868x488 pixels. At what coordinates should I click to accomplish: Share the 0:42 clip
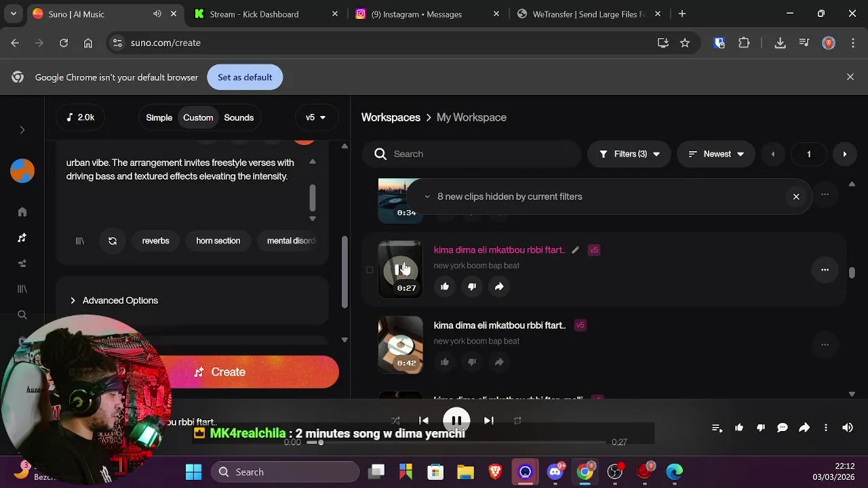[499, 362]
